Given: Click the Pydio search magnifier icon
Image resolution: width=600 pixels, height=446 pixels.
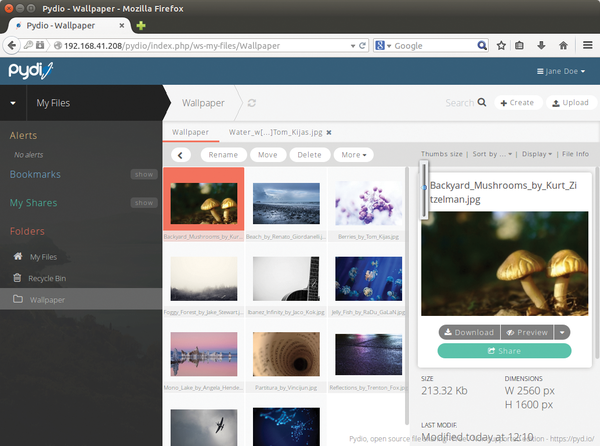Looking at the screenshot, I should coord(482,102).
